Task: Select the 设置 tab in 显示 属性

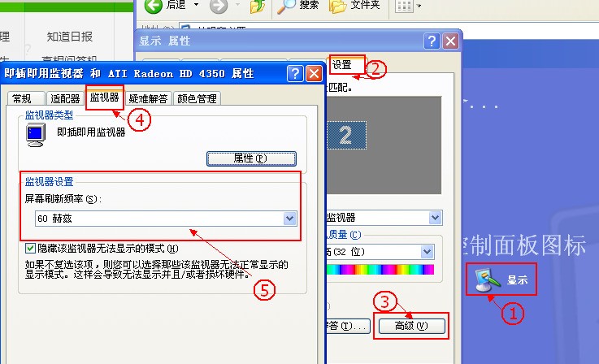Action: click(346, 65)
